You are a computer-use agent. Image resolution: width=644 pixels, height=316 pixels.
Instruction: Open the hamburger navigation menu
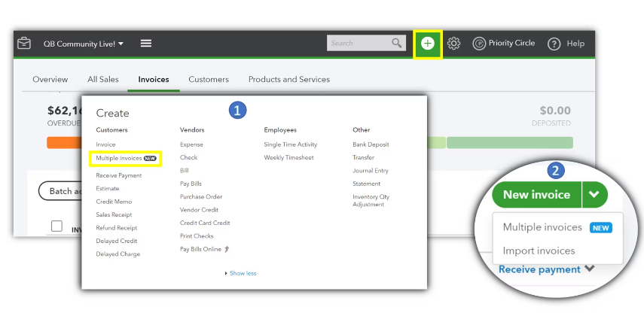146,43
